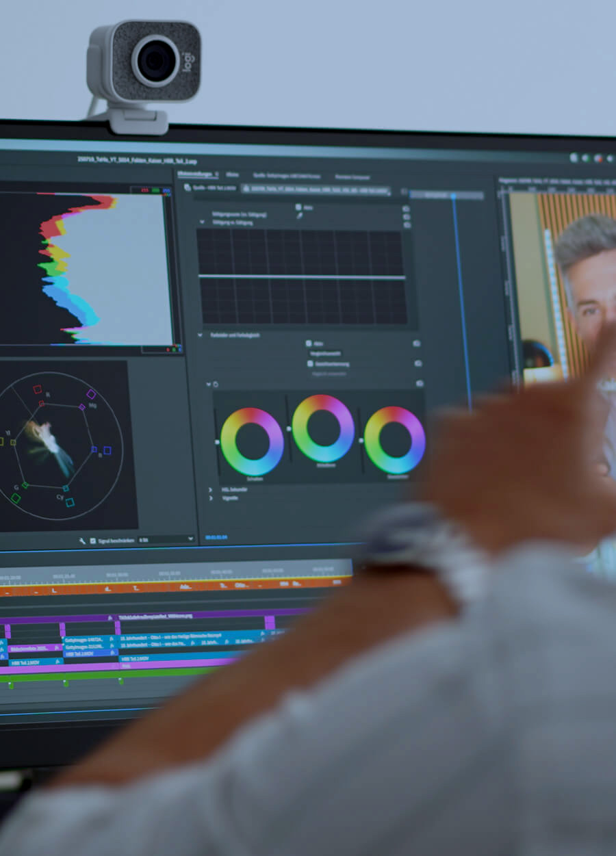616x856 pixels.
Task: Click the Schatten luminance slider handle
Action: [218, 442]
